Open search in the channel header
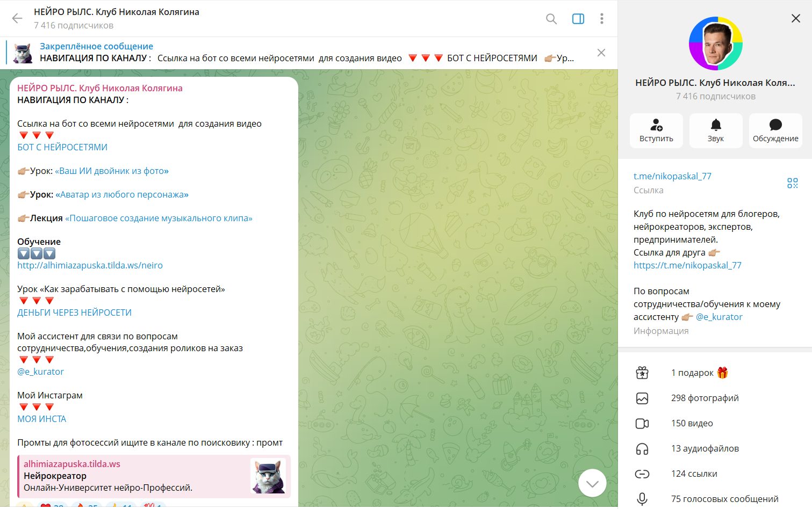812x509 pixels. [551, 19]
